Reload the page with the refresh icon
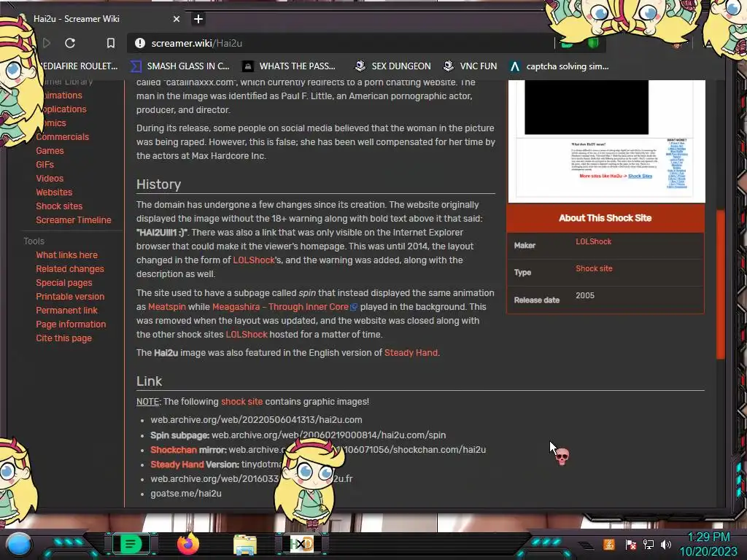This screenshot has height=560, width=747. click(70, 43)
